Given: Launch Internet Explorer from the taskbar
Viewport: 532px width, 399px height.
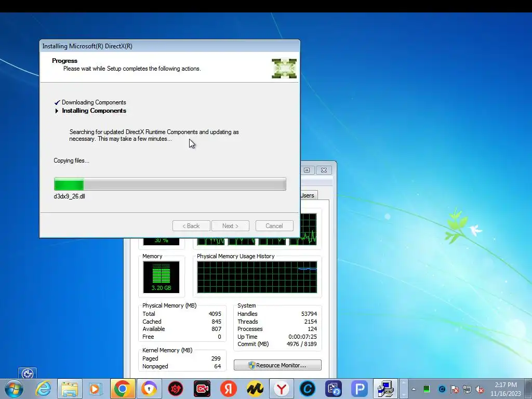Looking at the screenshot, I should coord(44,389).
